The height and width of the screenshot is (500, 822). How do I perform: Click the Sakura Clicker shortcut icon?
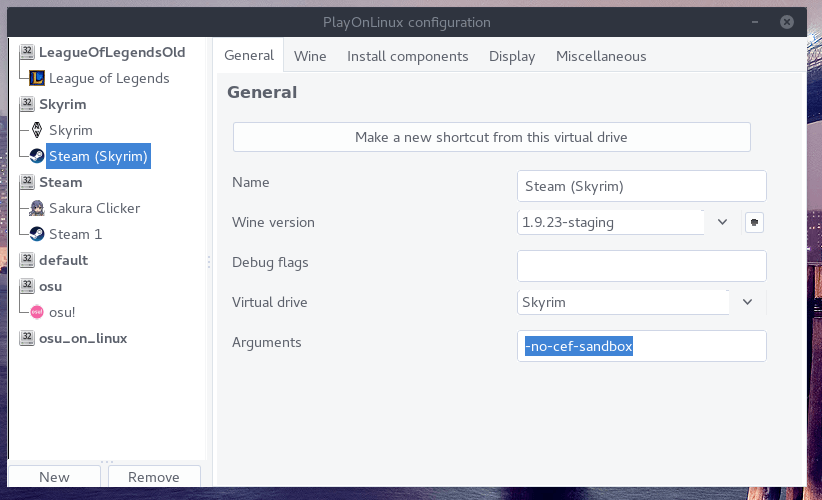tap(37, 208)
